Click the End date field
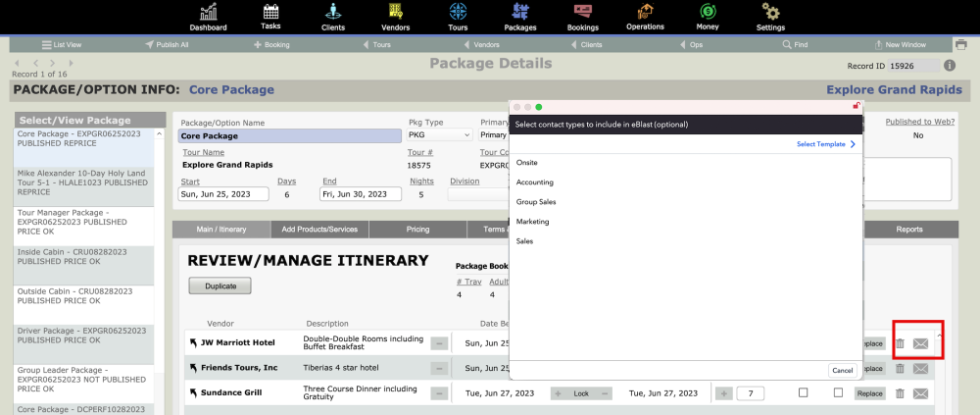 click(x=361, y=194)
